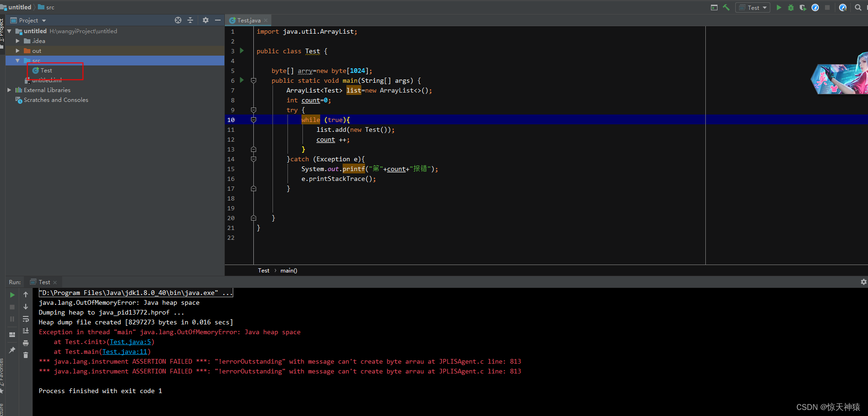Click the locate/scroll from source crosshair icon

coord(178,20)
